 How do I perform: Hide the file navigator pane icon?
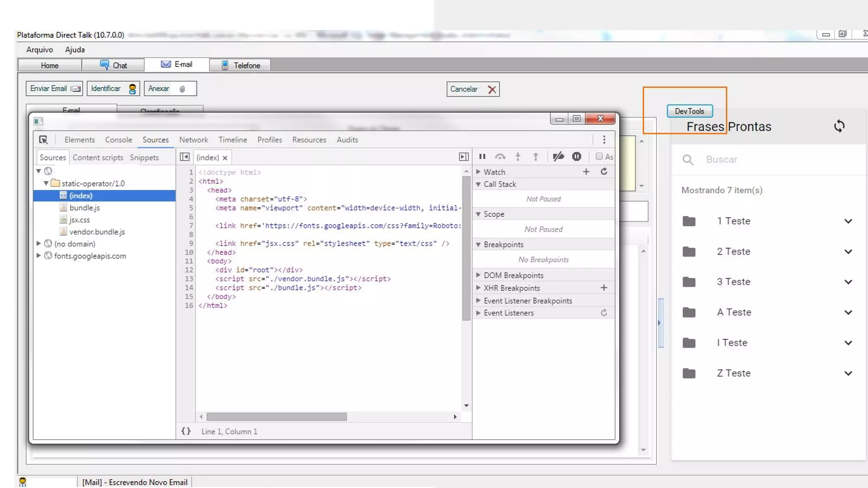click(x=184, y=157)
